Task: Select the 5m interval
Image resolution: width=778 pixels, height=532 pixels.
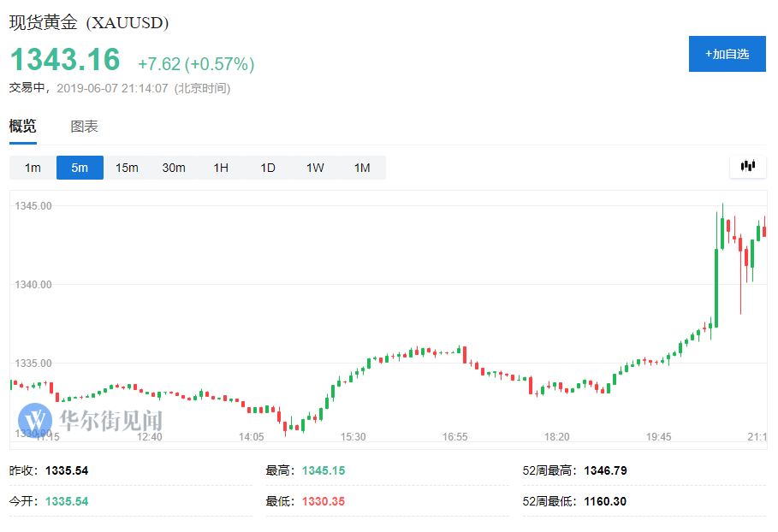Action: [80, 168]
